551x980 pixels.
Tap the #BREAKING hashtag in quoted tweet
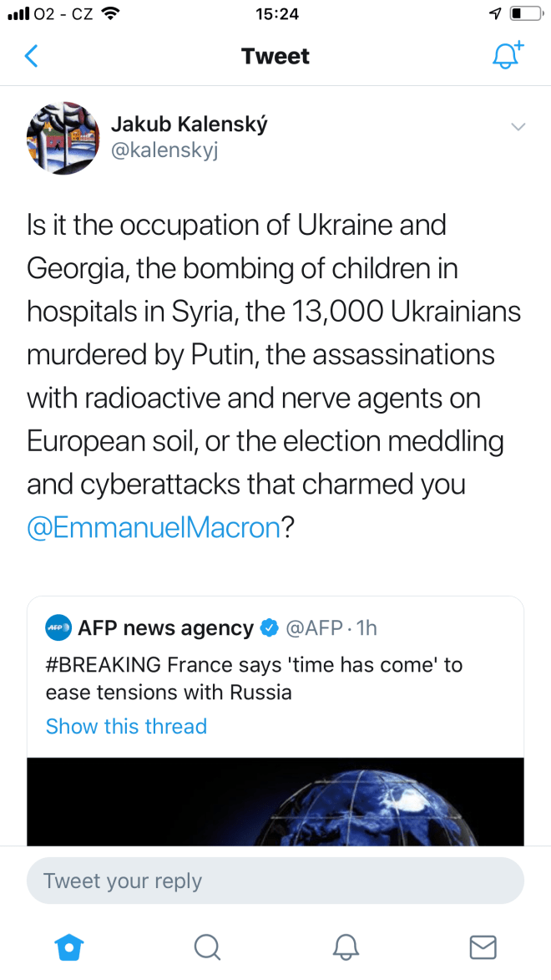tap(104, 666)
